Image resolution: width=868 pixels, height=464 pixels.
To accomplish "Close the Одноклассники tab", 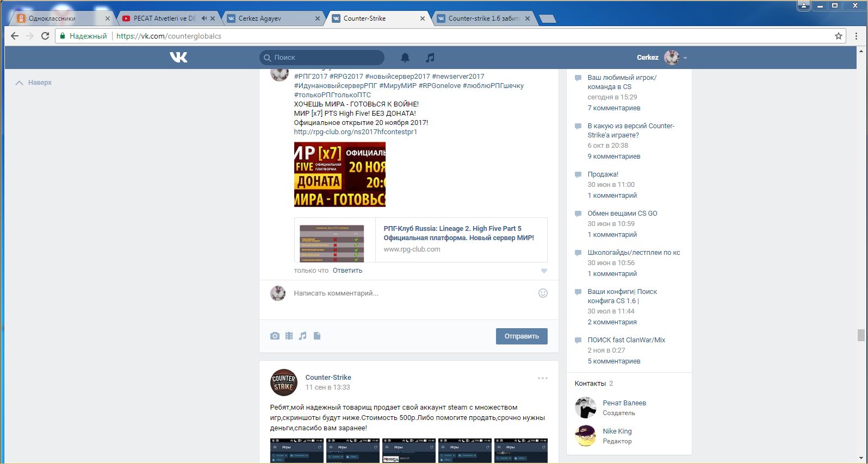I will (108, 18).
